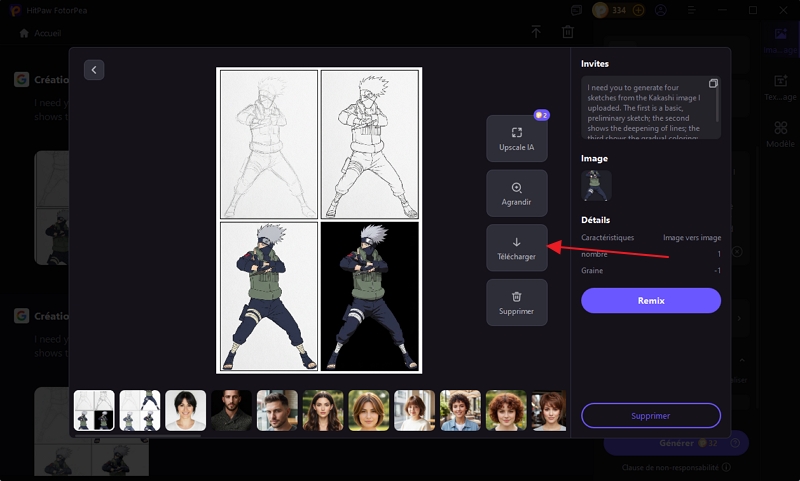Select the young man with quiff thumbnail
Screen dimensions: 800x481
[277, 411]
